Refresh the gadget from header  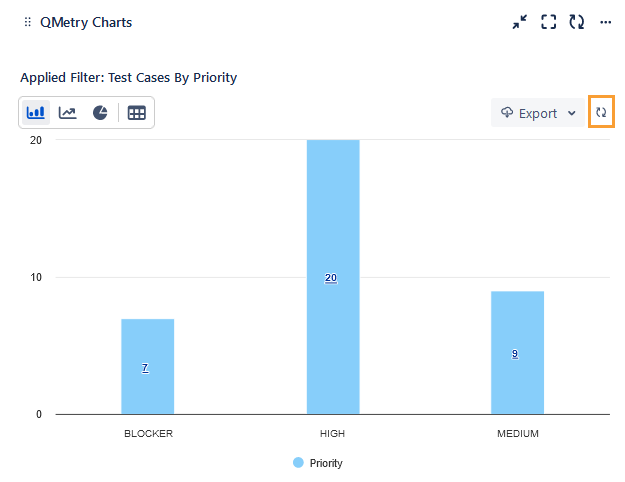pos(576,22)
